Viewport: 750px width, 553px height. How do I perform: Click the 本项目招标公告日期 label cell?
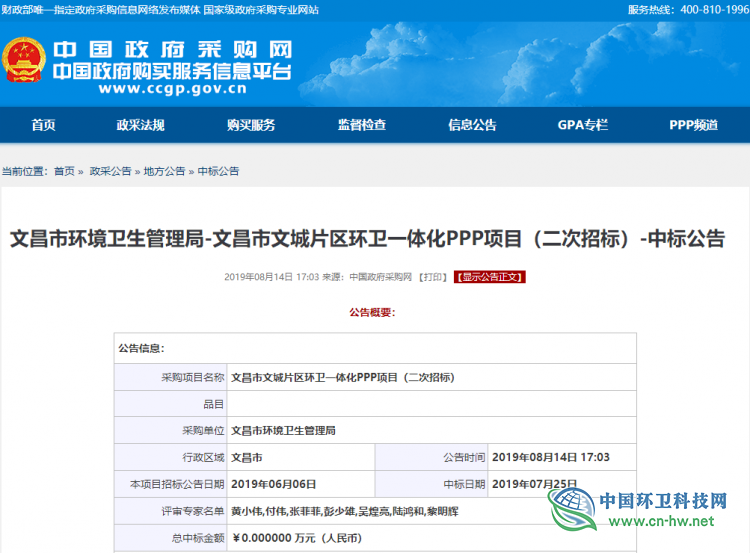(x=171, y=484)
